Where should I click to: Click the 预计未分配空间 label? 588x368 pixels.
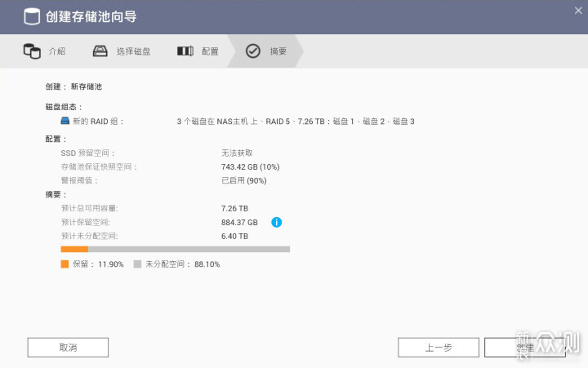point(89,236)
